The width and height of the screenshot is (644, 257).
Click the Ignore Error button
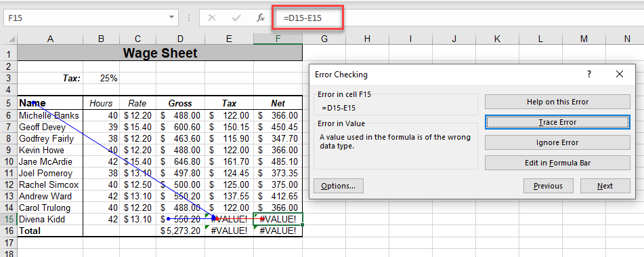[557, 142]
